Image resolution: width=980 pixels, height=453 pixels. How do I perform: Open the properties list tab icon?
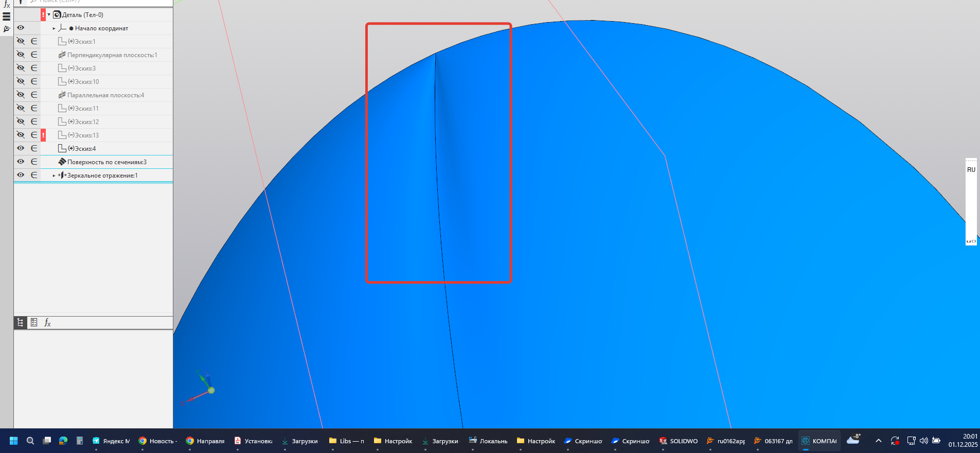point(34,323)
